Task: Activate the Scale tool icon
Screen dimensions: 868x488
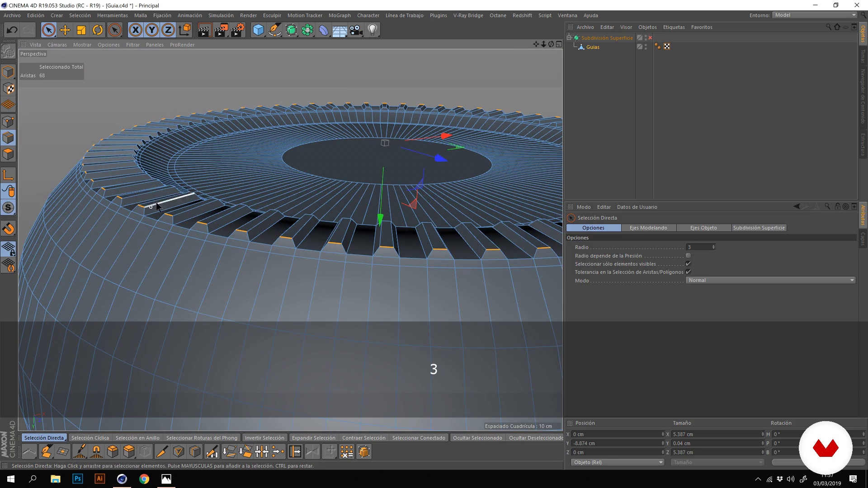Action: pos(81,30)
